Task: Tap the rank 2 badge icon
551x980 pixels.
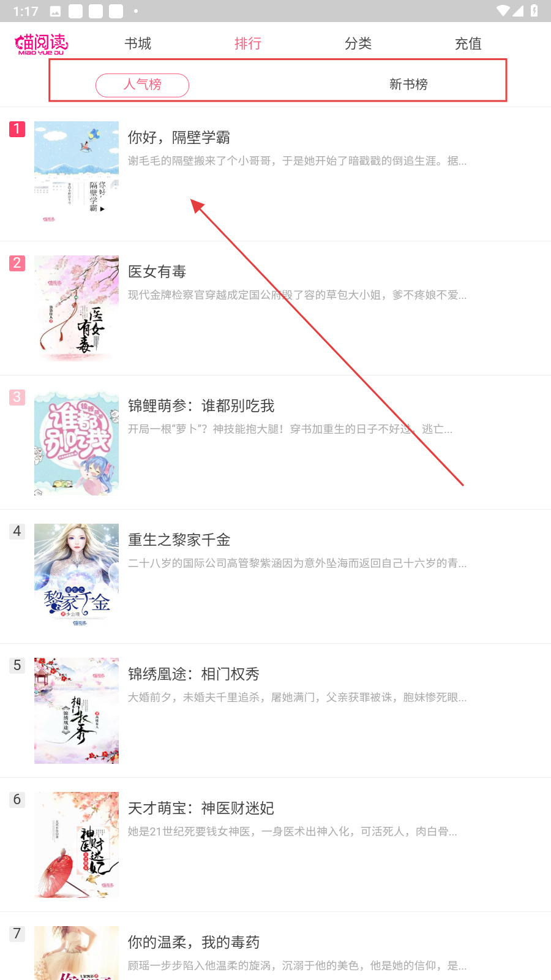Action: pos(17,263)
